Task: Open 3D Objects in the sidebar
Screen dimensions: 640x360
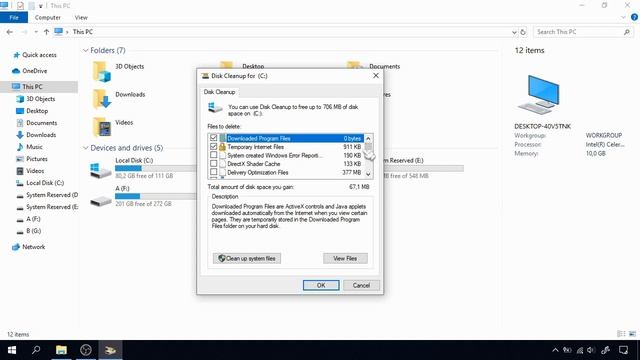Action: pos(40,99)
